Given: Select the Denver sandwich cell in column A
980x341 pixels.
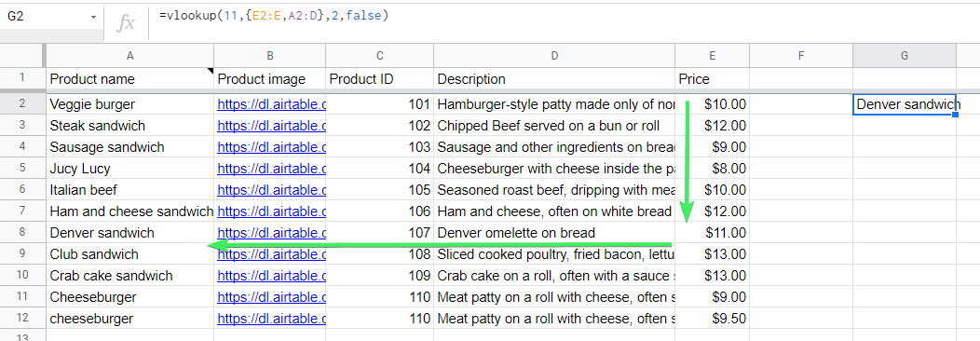Looking at the screenshot, I should (x=130, y=232).
